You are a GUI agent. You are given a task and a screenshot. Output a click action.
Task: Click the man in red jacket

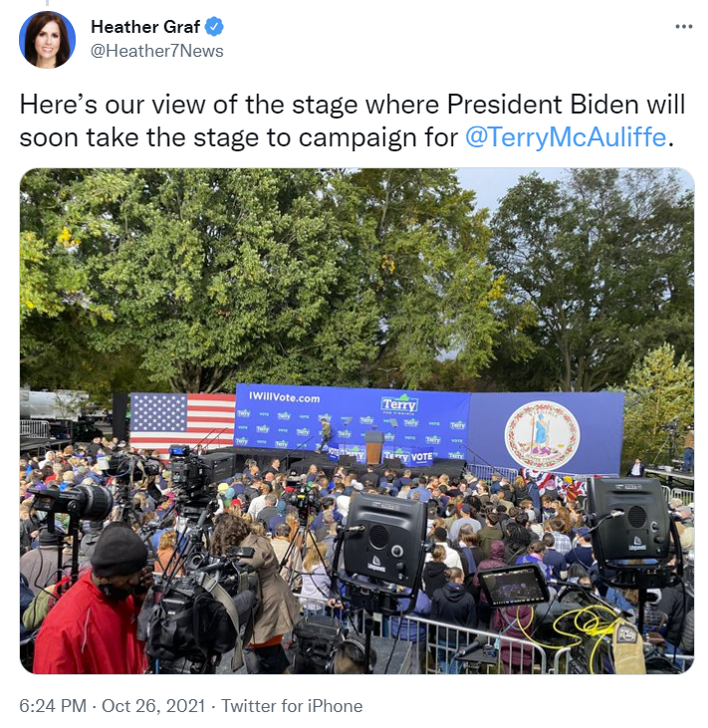tap(89, 604)
